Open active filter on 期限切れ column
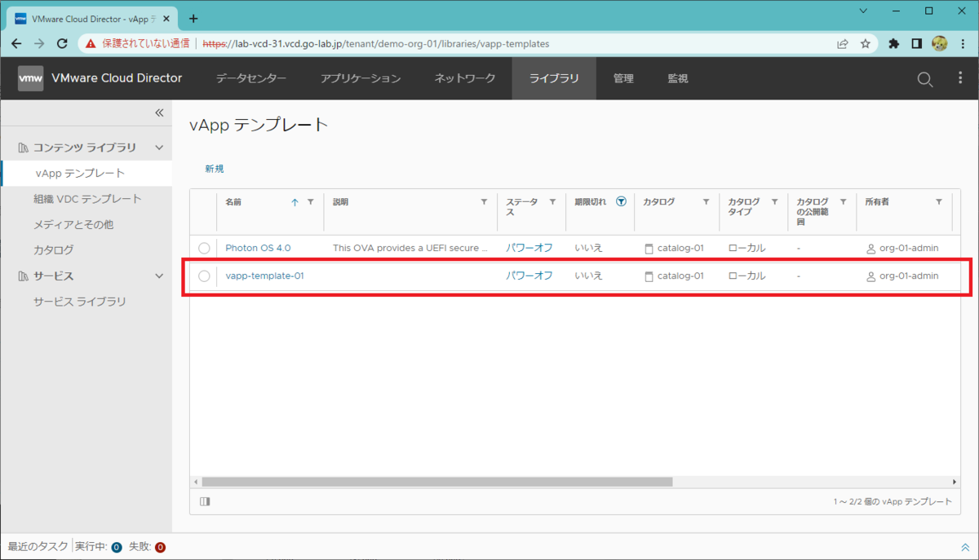 click(x=621, y=202)
